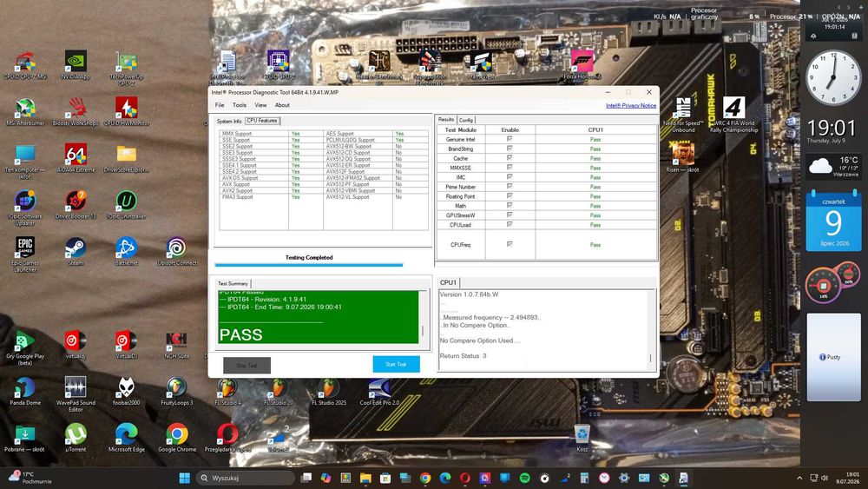Toggle the Floating Point enable checkbox

(510, 196)
